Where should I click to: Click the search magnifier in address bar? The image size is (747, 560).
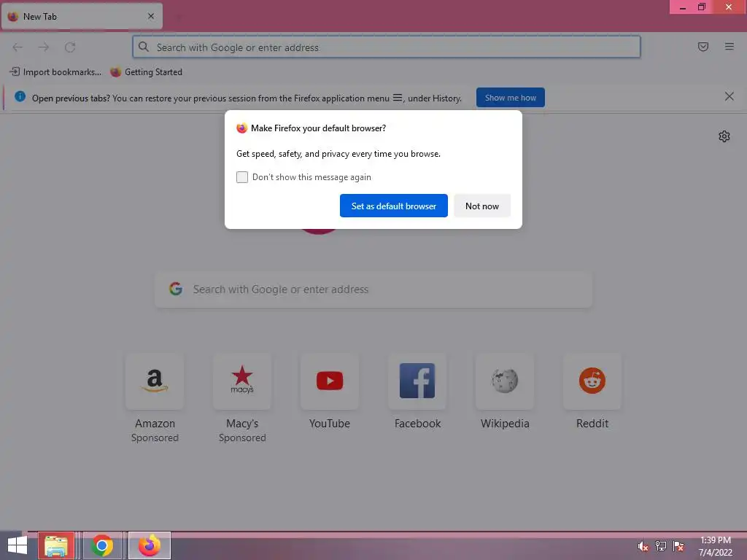[x=144, y=47]
